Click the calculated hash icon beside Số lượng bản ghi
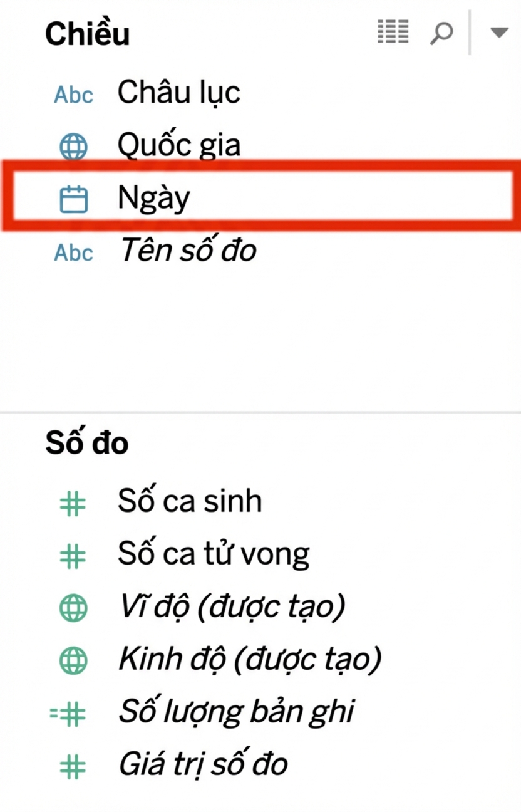Screen dimensions: 521x812 [x=68, y=713]
